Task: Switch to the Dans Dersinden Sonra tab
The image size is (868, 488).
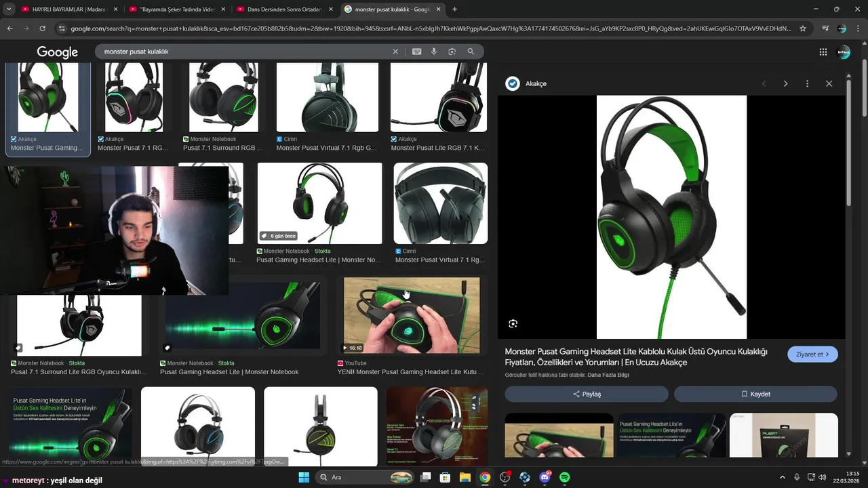Action: click(284, 9)
